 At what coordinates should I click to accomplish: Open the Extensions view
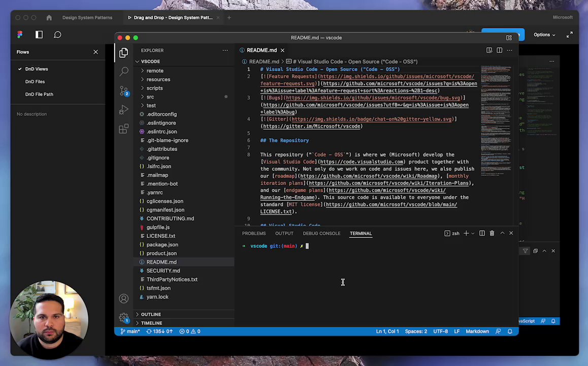click(x=123, y=129)
